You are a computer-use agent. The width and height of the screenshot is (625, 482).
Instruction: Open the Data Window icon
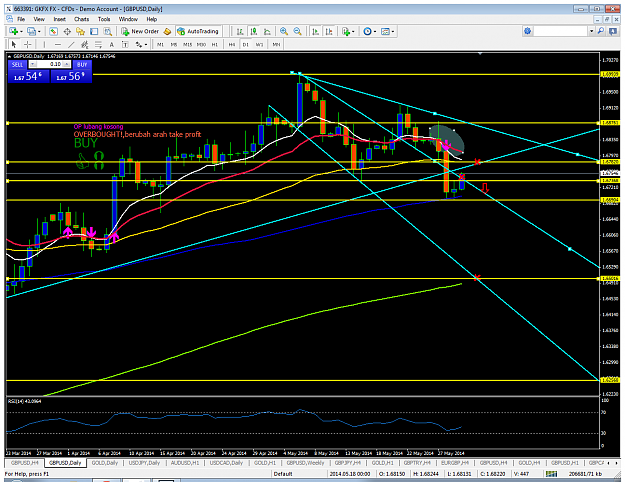click(67, 31)
